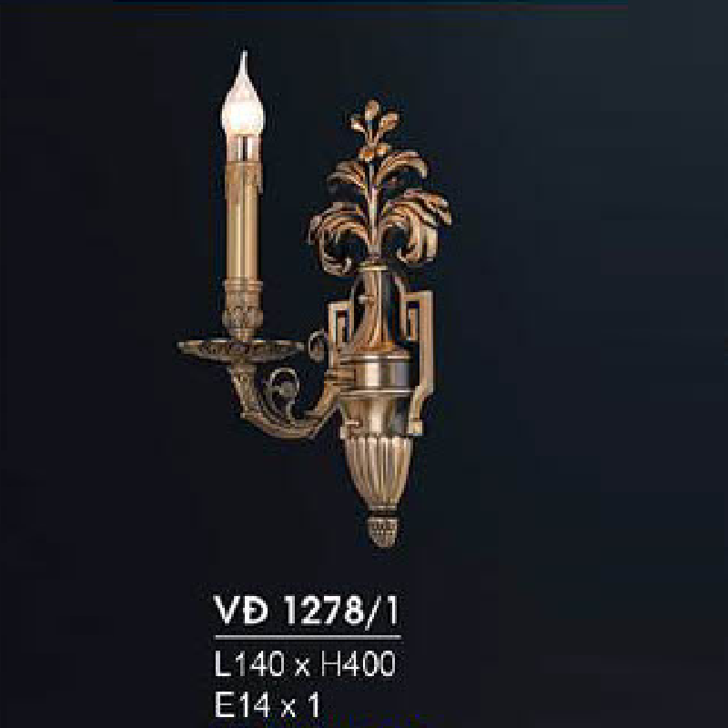Click the golden candle tube
This screenshot has height=728, width=728.
[242, 220]
